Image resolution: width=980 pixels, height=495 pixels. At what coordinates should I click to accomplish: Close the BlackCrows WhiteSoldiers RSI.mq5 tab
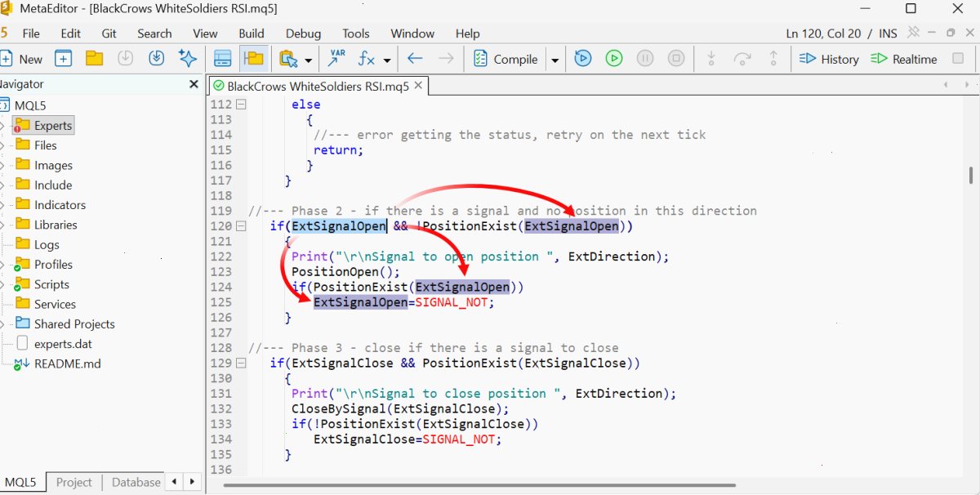[418, 85]
